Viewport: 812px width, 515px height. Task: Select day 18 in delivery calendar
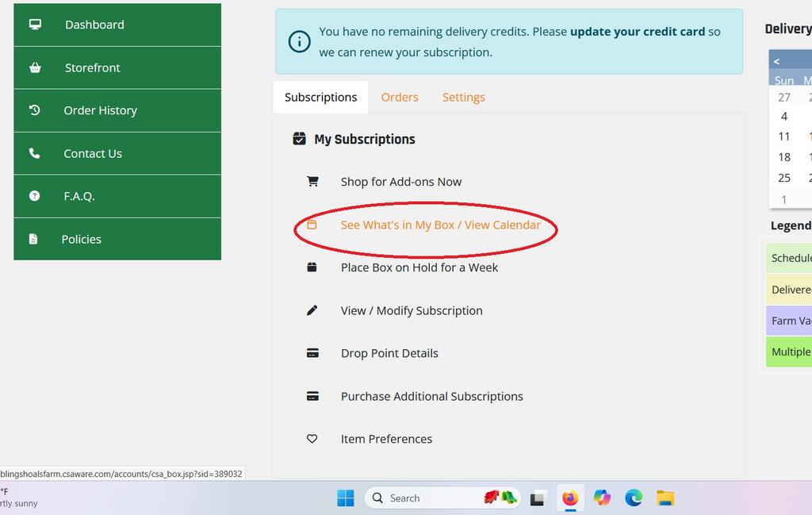784,157
